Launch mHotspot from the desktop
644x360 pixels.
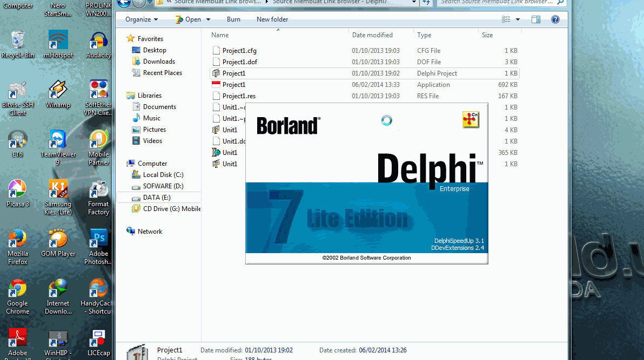pos(58,44)
